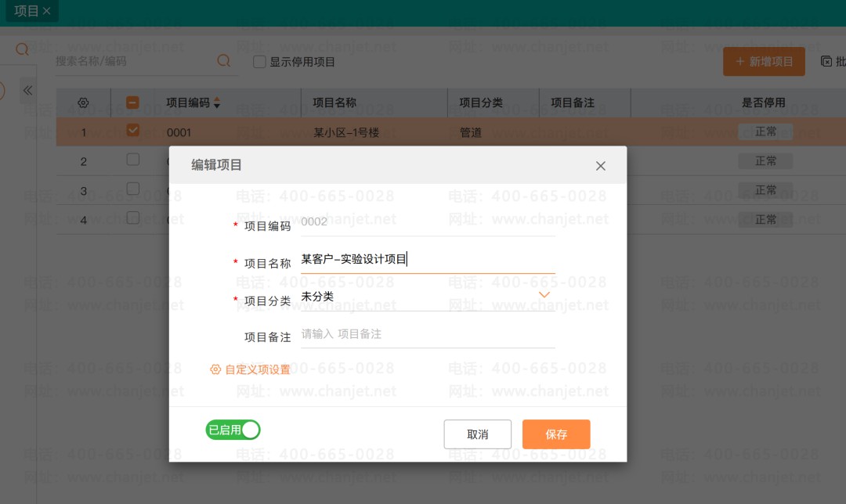Uncheck the row 1 checkbox for 0001

(132, 131)
